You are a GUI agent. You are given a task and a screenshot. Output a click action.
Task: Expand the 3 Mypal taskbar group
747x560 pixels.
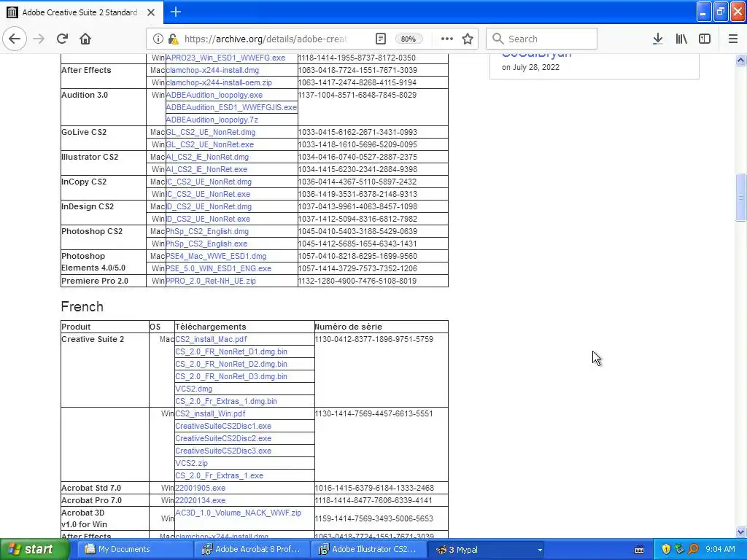[x=487, y=549]
